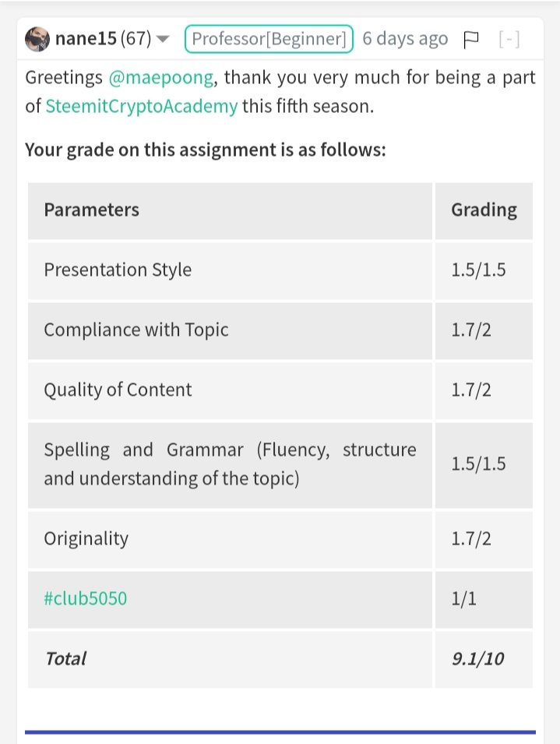Image resolution: width=560 pixels, height=744 pixels.
Task: Select the Parameters column header
Action: [x=230, y=210]
